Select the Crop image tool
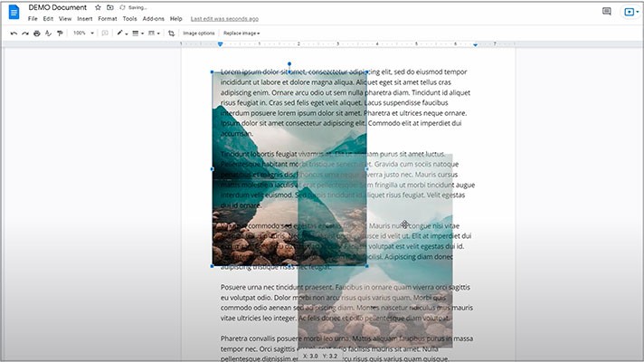This screenshot has width=644, height=362. (172, 33)
